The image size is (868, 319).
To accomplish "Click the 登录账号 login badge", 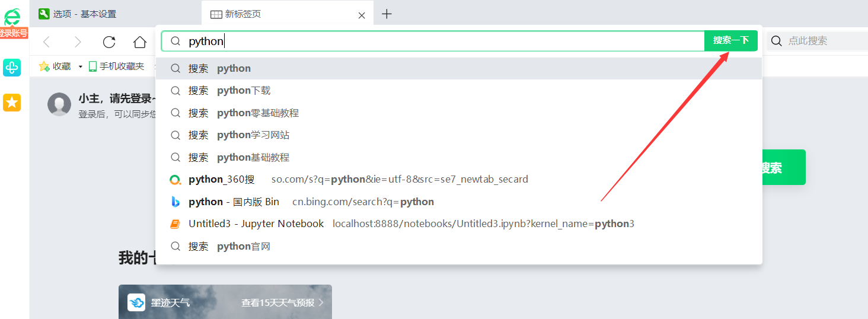I will (14, 33).
